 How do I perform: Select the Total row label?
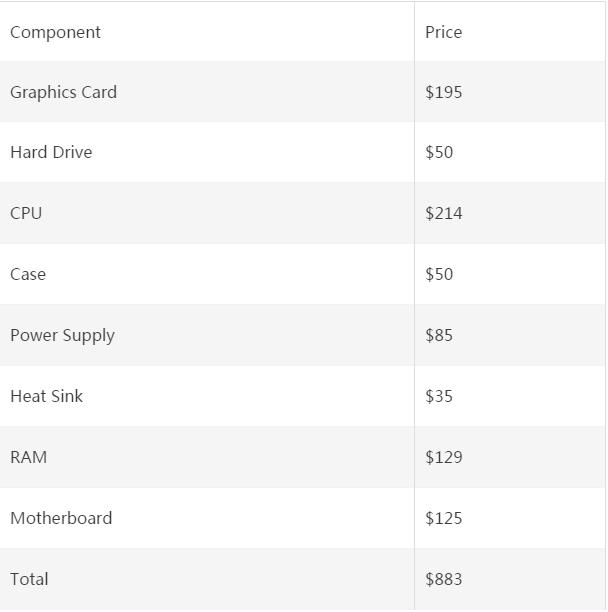(x=29, y=579)
